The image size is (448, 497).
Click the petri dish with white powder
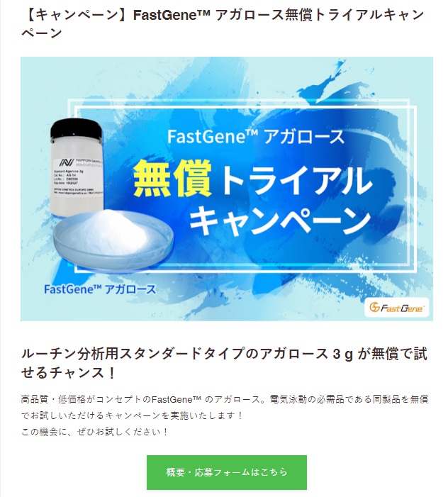[x=113, y=240]
